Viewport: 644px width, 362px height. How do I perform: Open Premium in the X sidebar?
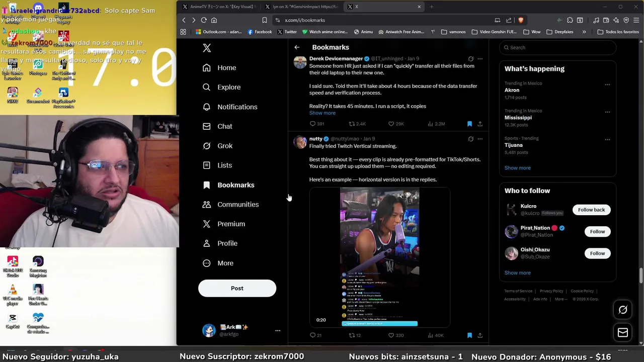[x=223, y=224]
